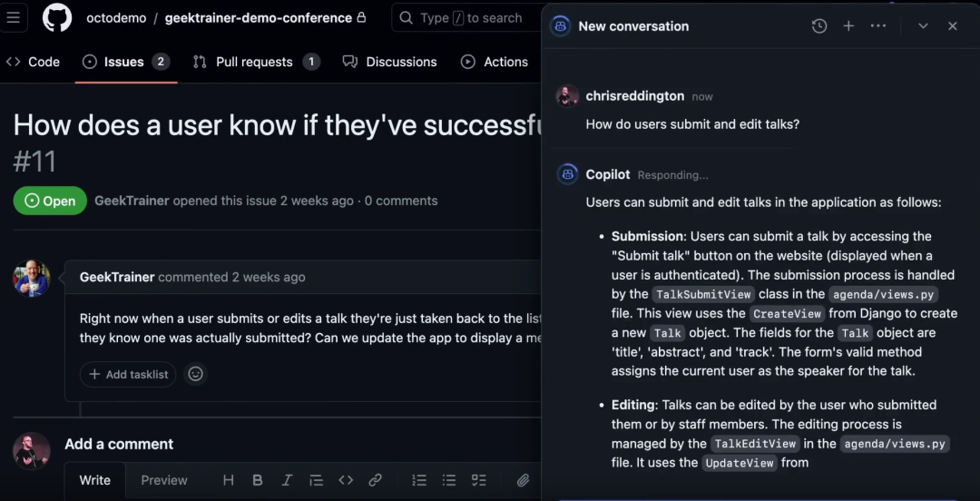Switch to the Preview tab
980x501 pixels.
click(164, 480)
